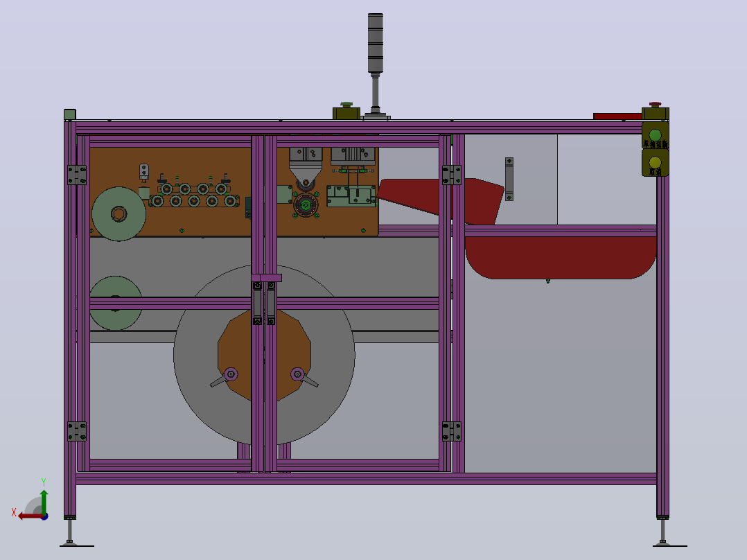Select the right center door latch handle

(270, 303)
